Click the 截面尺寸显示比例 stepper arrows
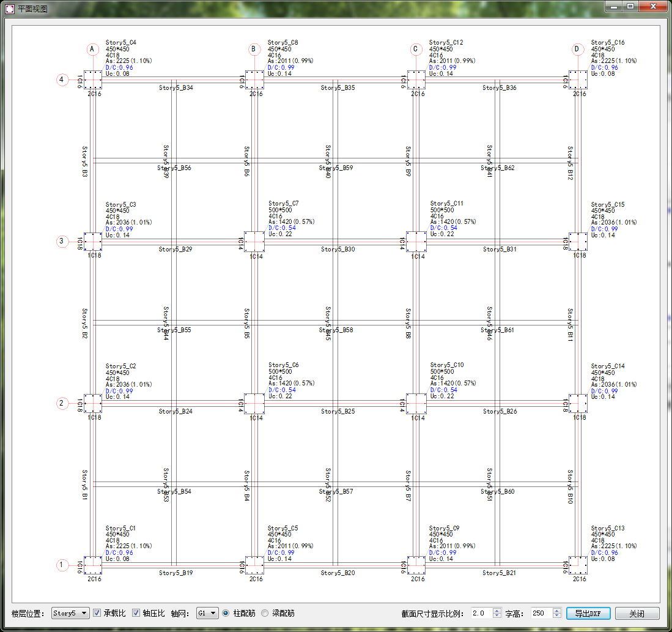672x632 pixels. coord(497,613)
